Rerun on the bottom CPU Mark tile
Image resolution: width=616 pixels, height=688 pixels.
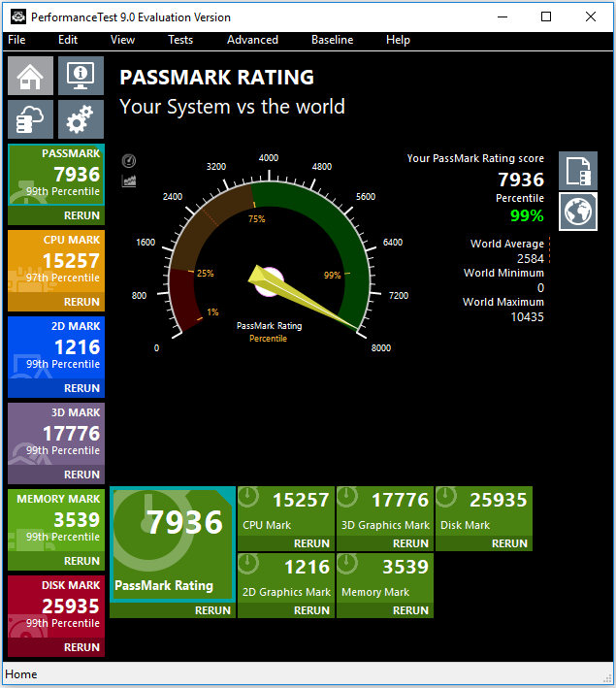click(x=286, y=543)
